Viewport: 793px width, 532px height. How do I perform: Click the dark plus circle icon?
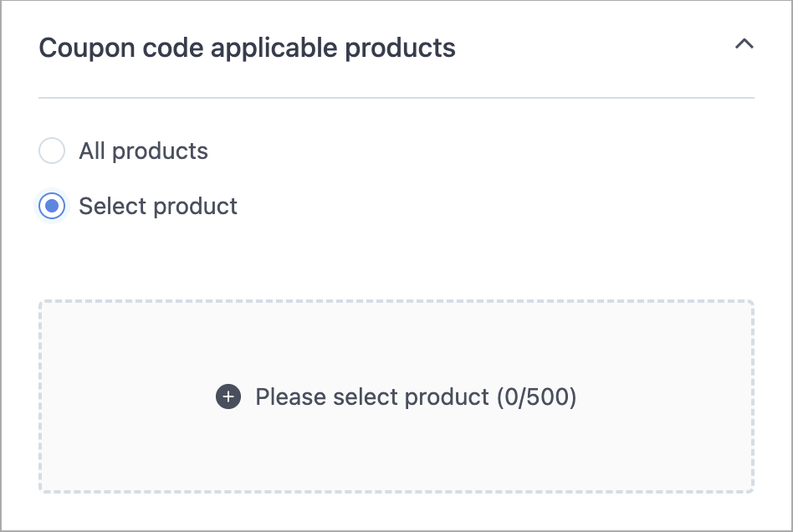tap(228, 396)
